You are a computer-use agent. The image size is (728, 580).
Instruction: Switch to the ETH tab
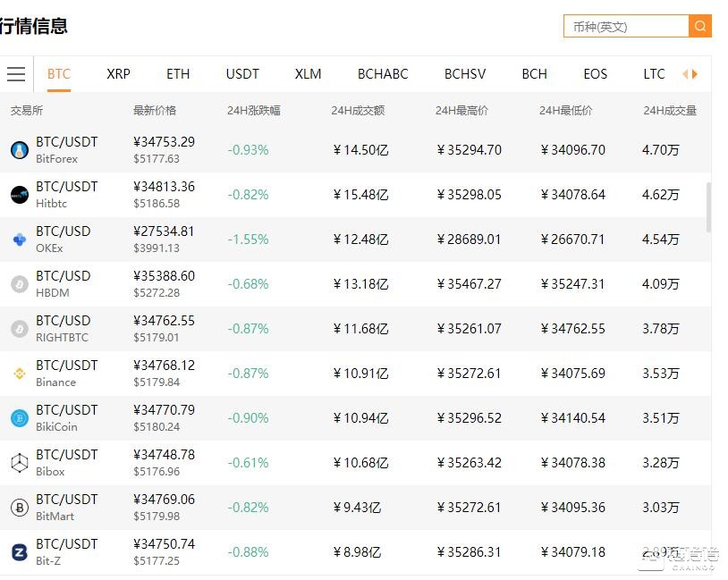pyautogui.click(x=178, y=74)
